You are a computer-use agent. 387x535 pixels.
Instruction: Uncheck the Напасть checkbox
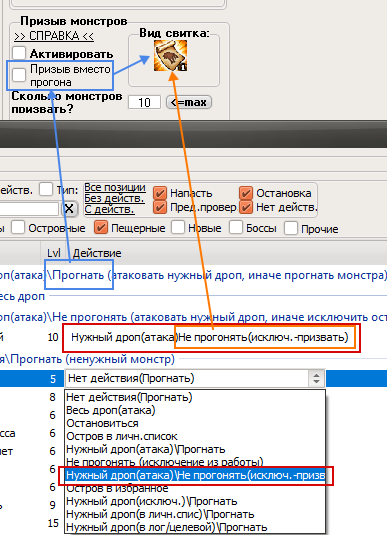pyautogui.click(x=160, y=193)
